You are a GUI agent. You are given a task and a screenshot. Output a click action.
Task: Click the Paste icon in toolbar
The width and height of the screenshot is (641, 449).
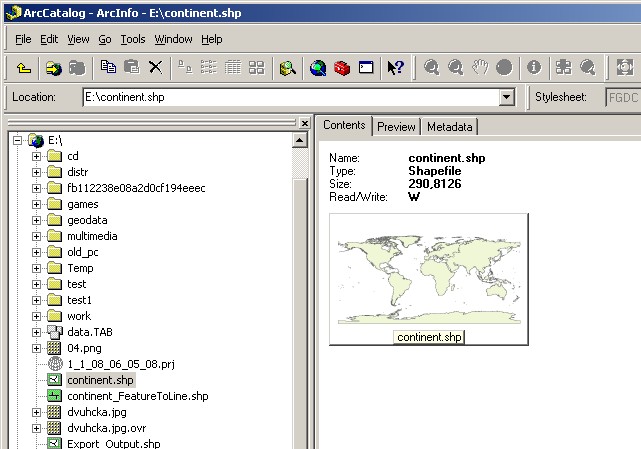tap(131, 68)
